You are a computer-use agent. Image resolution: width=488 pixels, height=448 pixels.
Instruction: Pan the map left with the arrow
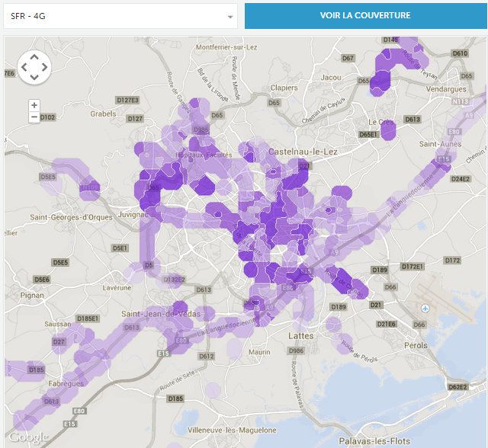[x=24, y=68]
